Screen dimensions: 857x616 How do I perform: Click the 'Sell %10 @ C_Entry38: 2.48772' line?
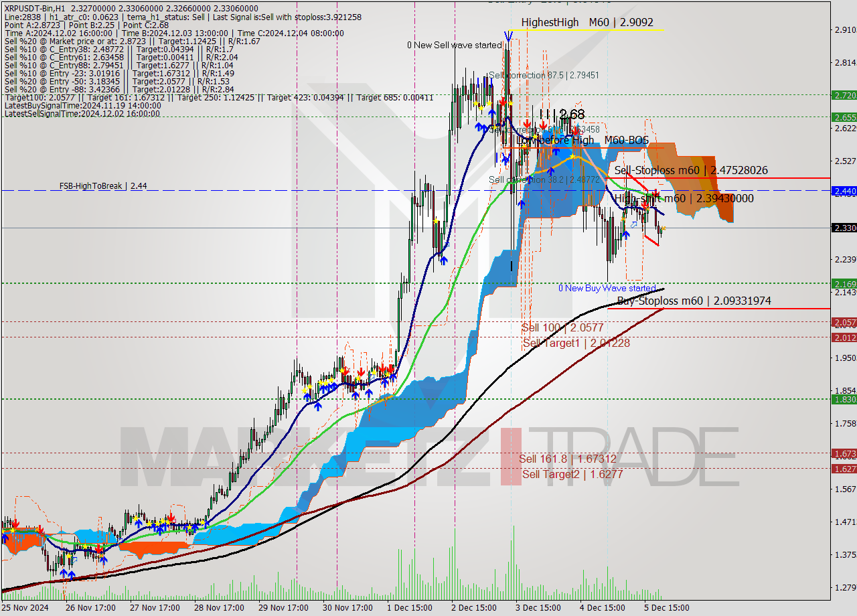pyautogui.click(x=119, y=49)
